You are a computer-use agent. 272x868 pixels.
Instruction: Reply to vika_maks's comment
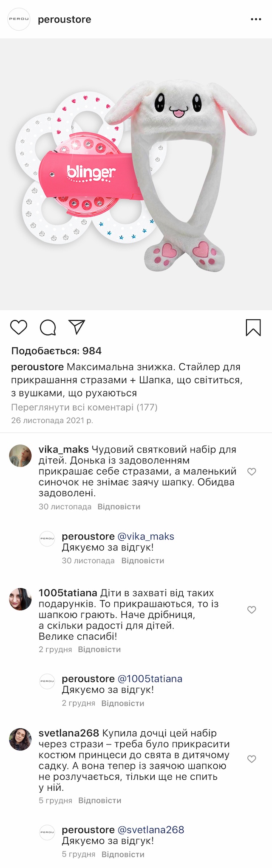point(119,507)
